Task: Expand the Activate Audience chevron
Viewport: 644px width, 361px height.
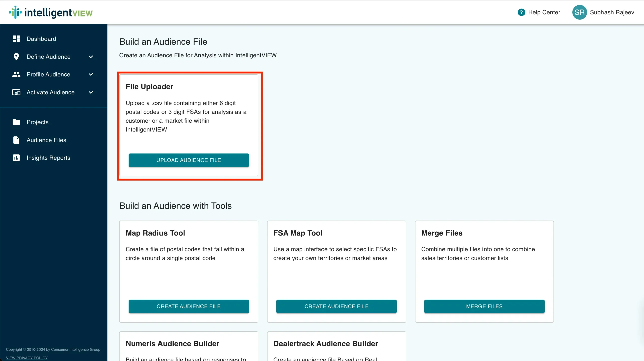Action: tap(91, 93)
